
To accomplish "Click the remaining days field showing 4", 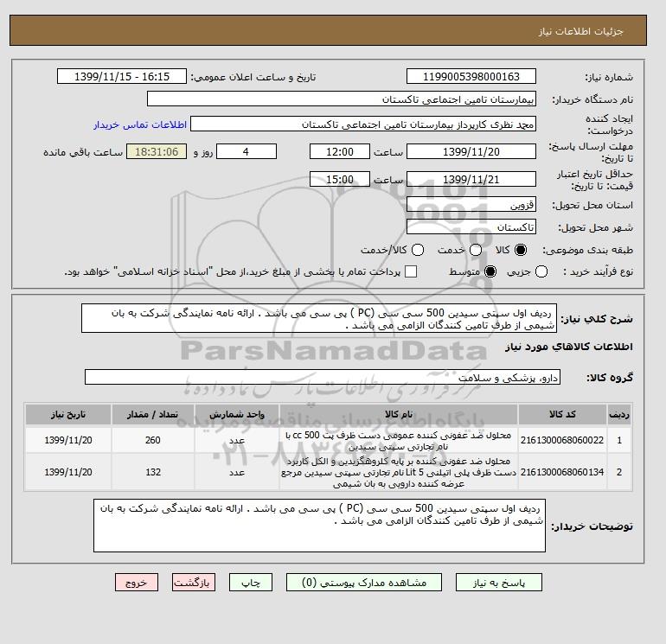I will pos(247,151).
